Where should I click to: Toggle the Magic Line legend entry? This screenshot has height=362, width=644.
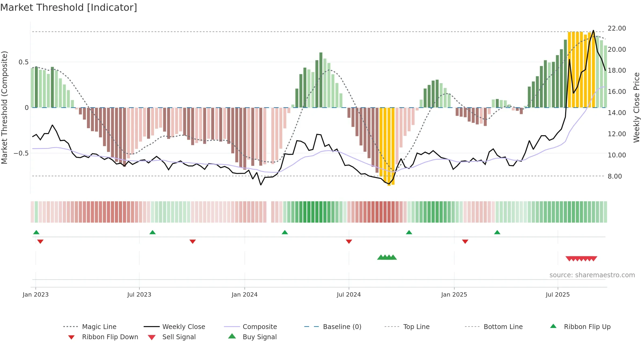(x=90, y=327)
